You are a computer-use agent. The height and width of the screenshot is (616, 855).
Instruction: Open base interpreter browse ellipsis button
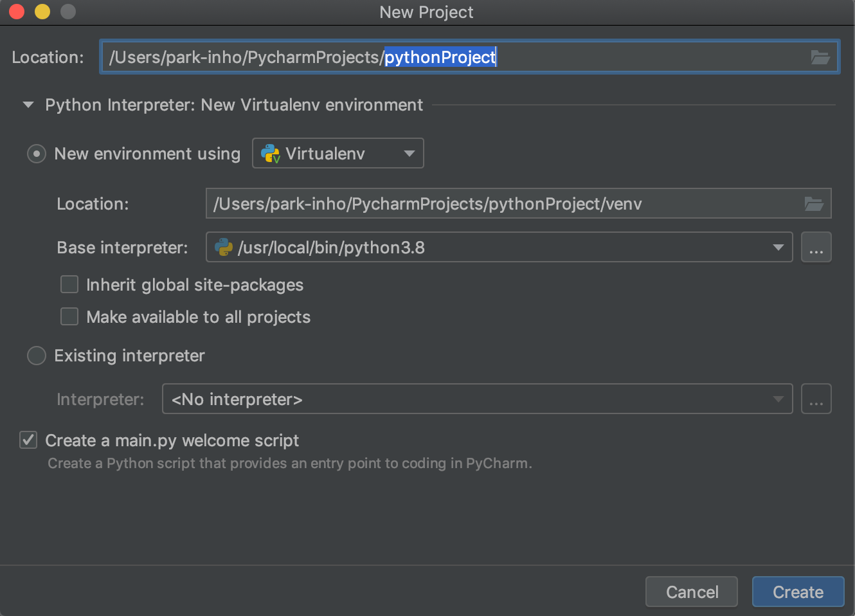[x=816, y=248]
